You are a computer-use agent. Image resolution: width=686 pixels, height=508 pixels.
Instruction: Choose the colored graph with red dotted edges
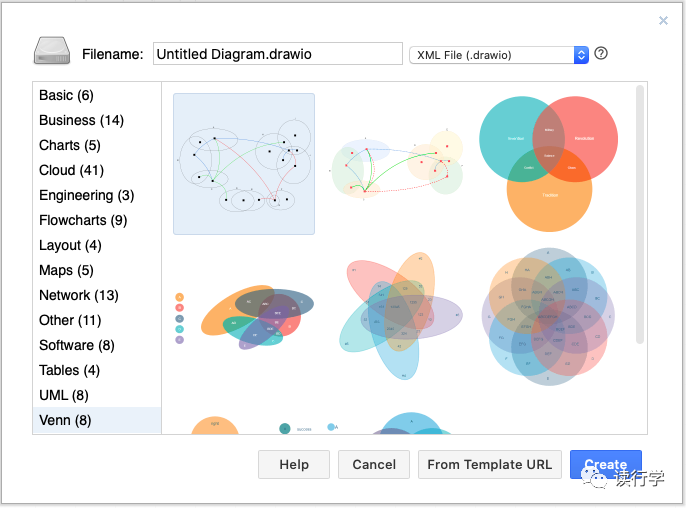[396, 164]
